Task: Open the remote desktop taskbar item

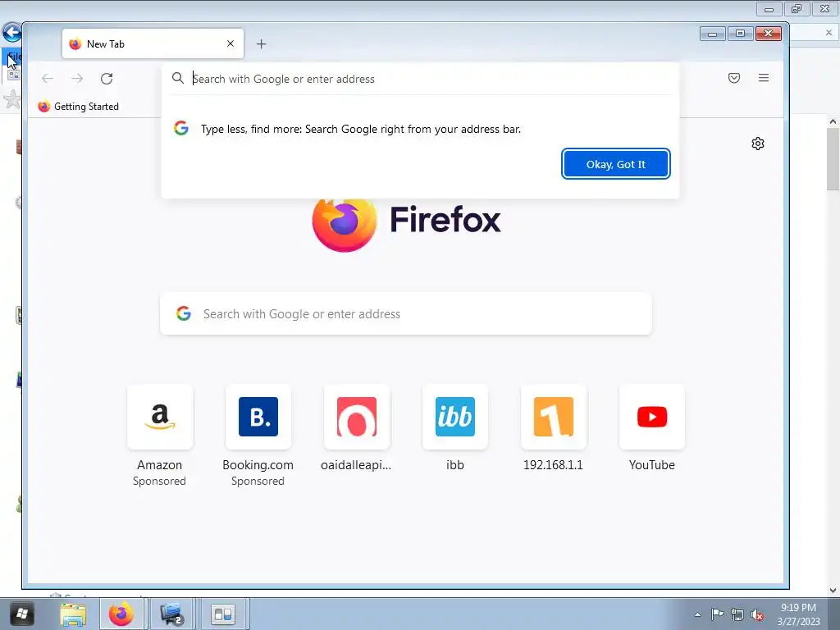Action: click(171, 614)
